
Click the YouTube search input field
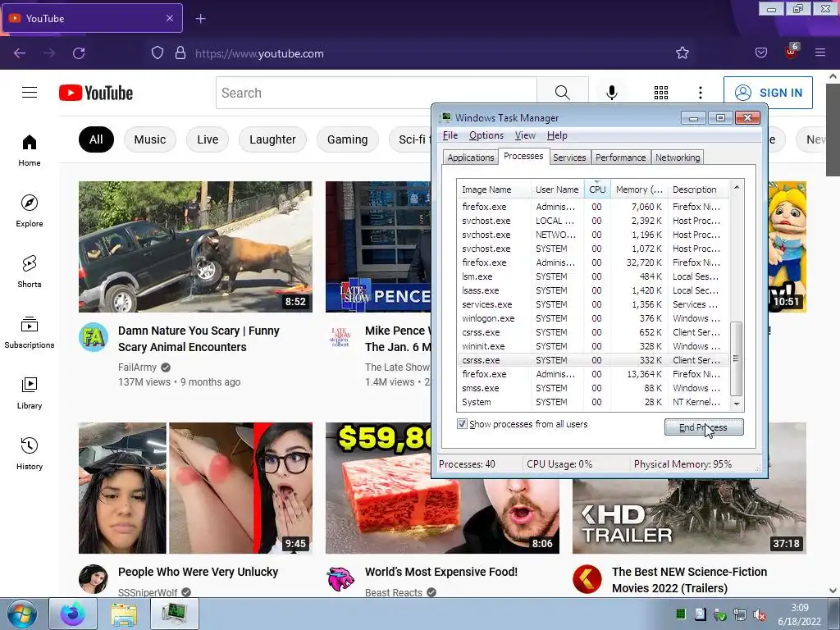(377, 93)
